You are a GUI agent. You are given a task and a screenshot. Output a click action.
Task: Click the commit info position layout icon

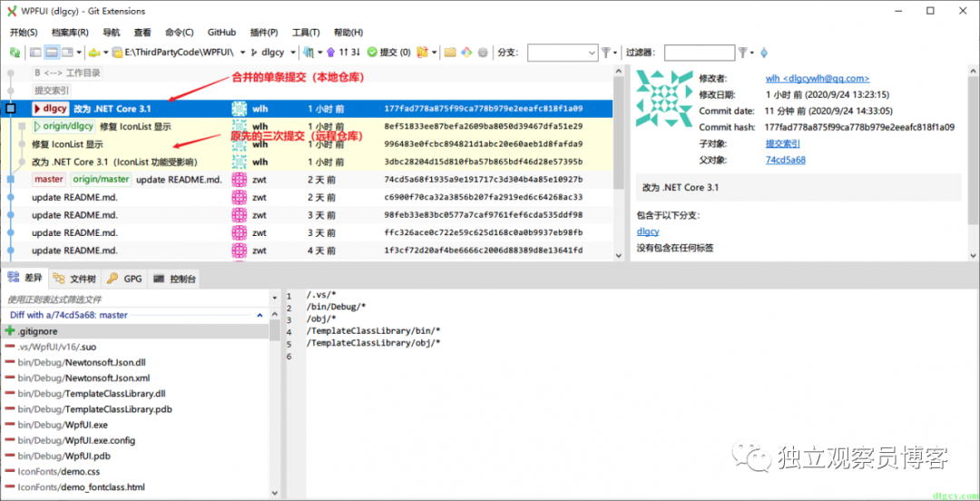(67, 53)
